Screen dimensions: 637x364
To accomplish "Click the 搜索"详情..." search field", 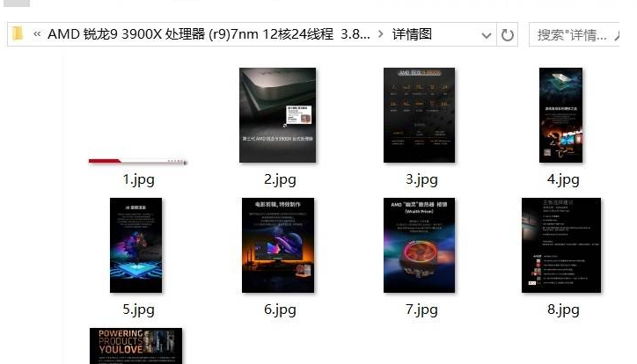I will point(574,35).
